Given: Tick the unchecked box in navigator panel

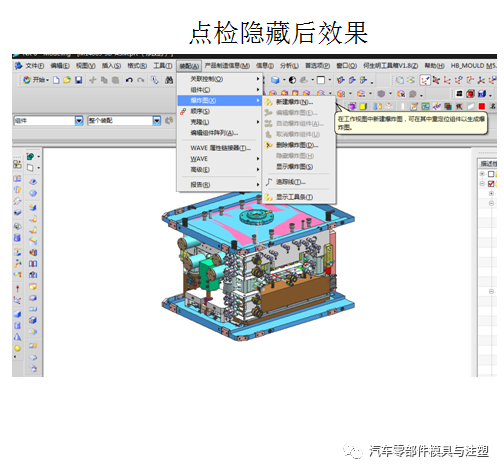Looking at the screenshot, I should (491, 174).
